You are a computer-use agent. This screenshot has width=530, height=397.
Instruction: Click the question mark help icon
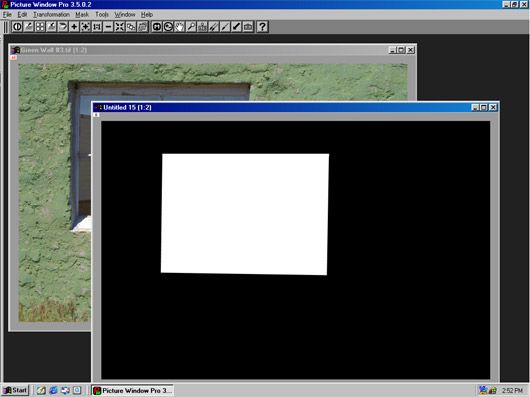click(262, 27)
